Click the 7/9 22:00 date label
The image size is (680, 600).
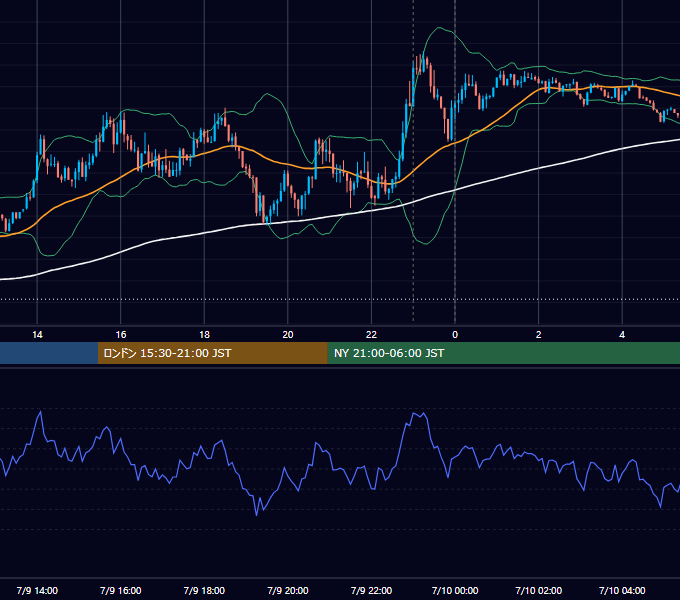click(x=371, y=590)
